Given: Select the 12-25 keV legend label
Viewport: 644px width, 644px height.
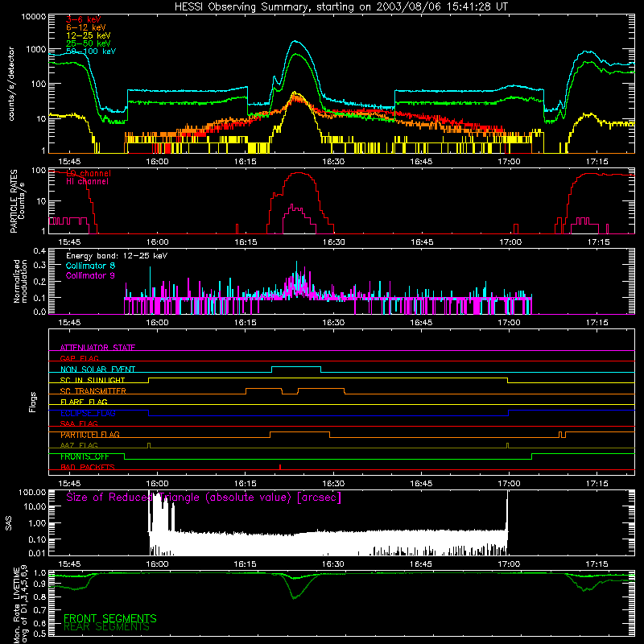Looking at the screenshot, I should click(88, 35).
